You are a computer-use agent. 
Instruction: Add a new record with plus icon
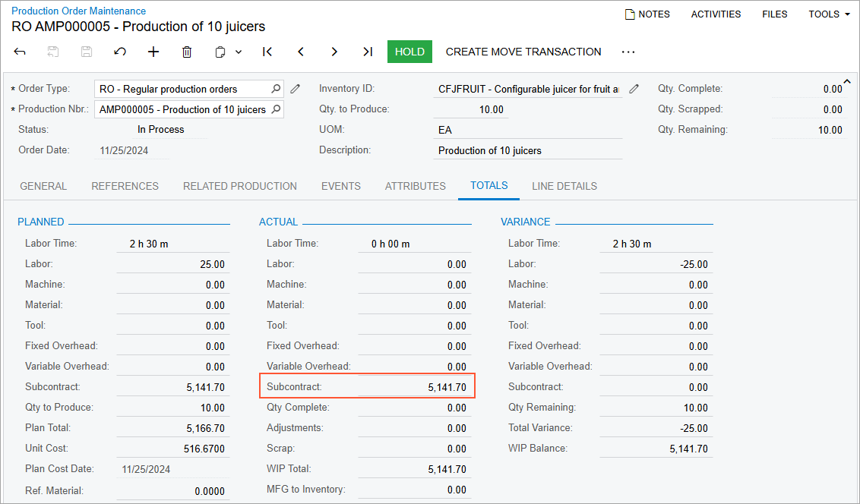[153, 52]
